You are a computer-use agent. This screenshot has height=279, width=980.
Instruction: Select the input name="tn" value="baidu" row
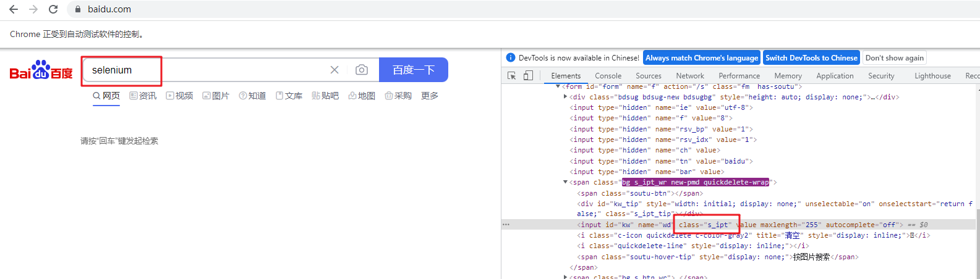pos(661,161)
